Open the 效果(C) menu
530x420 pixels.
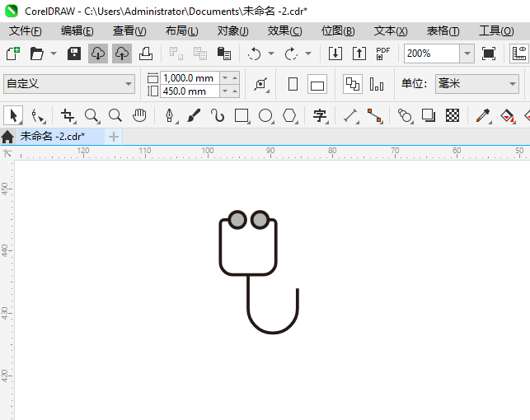tap(285, 31)
